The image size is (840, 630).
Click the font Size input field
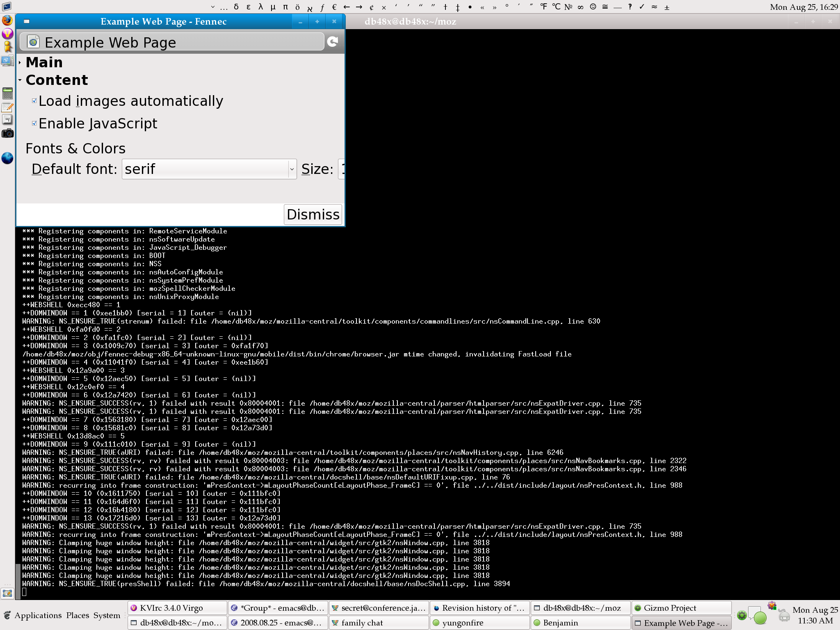[x=341, y=169]
